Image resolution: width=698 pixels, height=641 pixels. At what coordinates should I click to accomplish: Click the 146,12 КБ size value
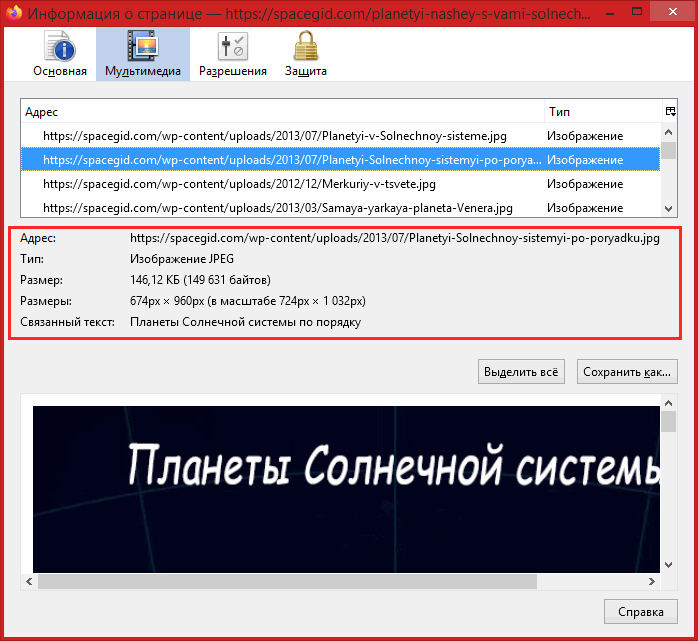200,280
